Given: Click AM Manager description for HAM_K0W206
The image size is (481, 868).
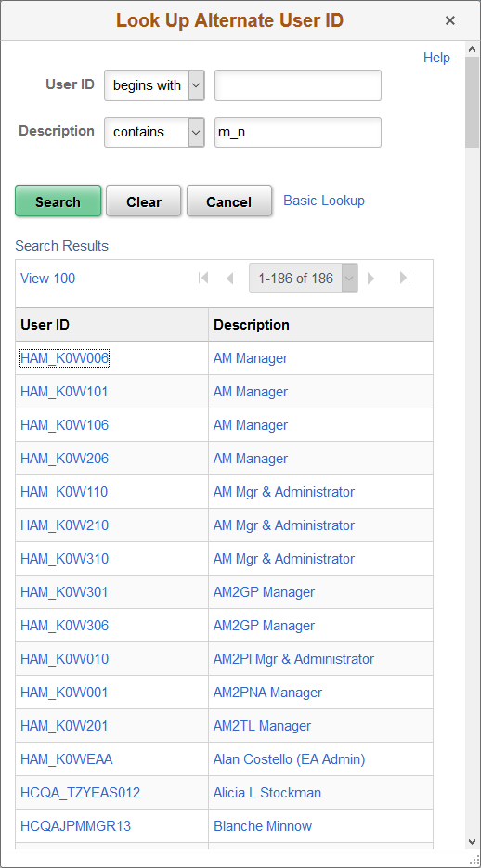Looking at the screenshot, I should 251,459.
